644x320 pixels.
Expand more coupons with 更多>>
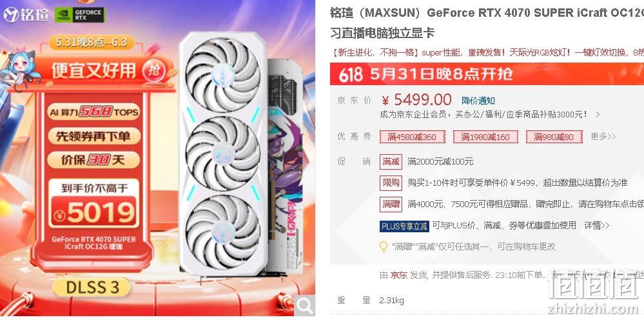click(x=603, y=136)
